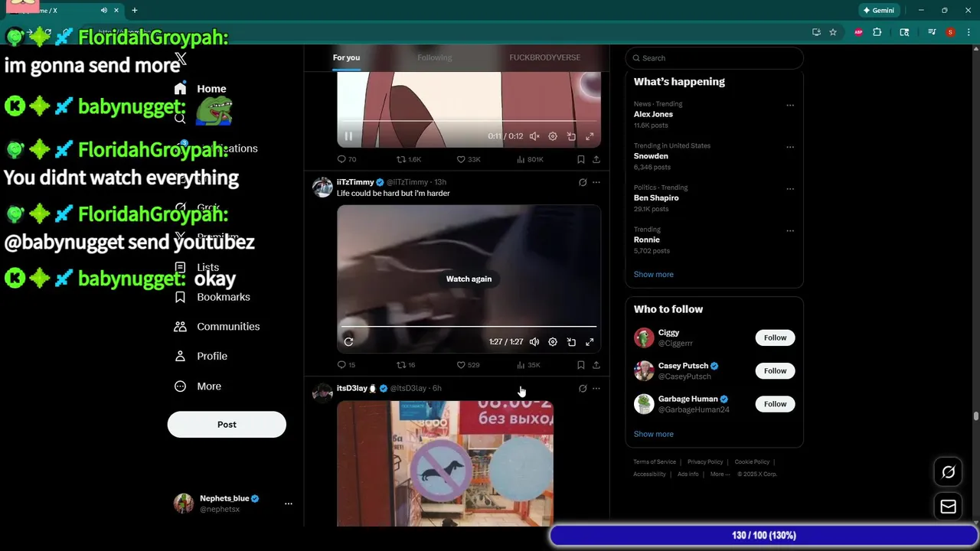Bookmark the post with 801K views
Image resolution: width=980 pixels, height=551 pixels.
[x=581, y=159]
